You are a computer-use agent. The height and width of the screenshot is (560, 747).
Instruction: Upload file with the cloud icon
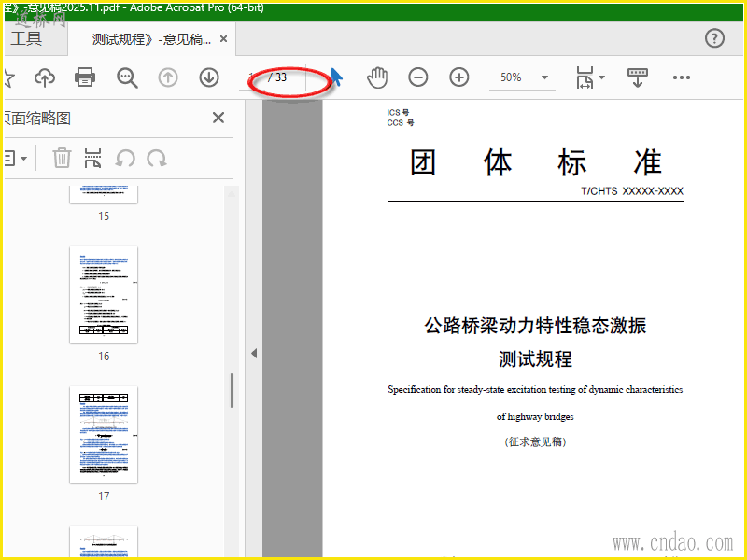pos(45,77)
